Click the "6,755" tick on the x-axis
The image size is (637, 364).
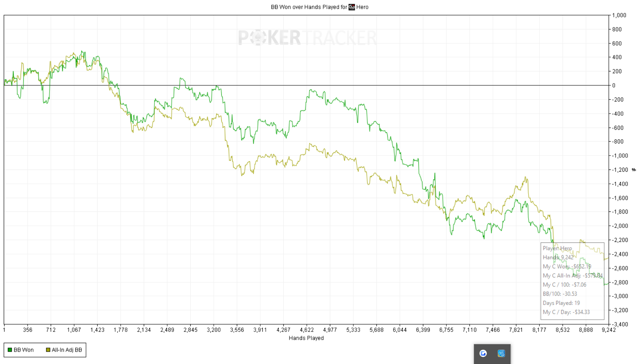click(446, 330)
